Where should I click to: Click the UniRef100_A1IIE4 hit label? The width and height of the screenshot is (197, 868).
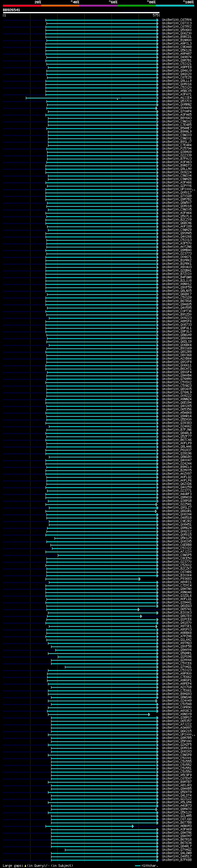[x=177, y=98]
